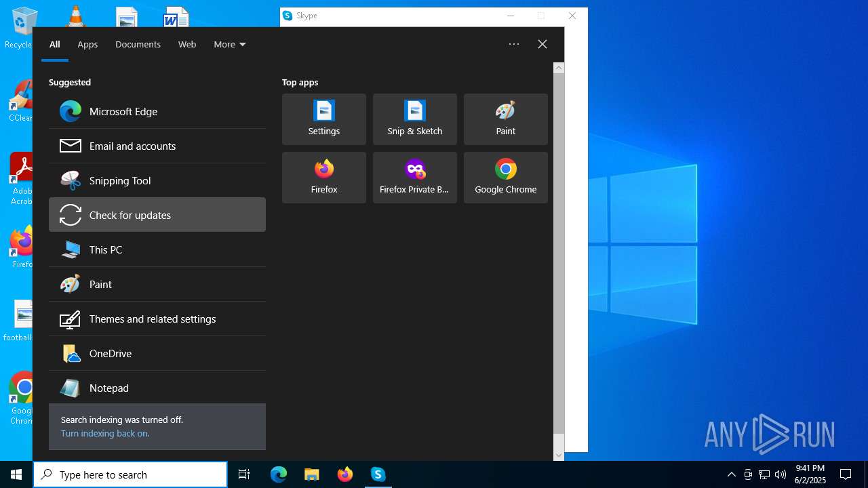868x488 pixels.
Task: Open Microsoft Edge from Suggested list
Action: pos(157,111)
